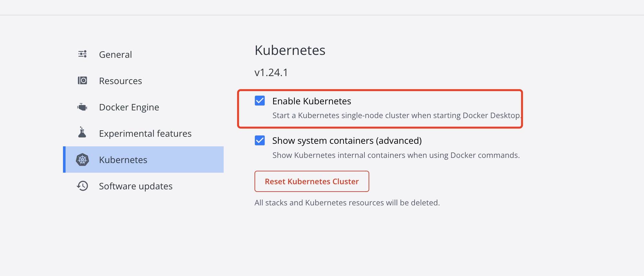Click the v1.24.1 version label
The width and height of the screenshot is (644, 276).
click(x=271, y=72)
